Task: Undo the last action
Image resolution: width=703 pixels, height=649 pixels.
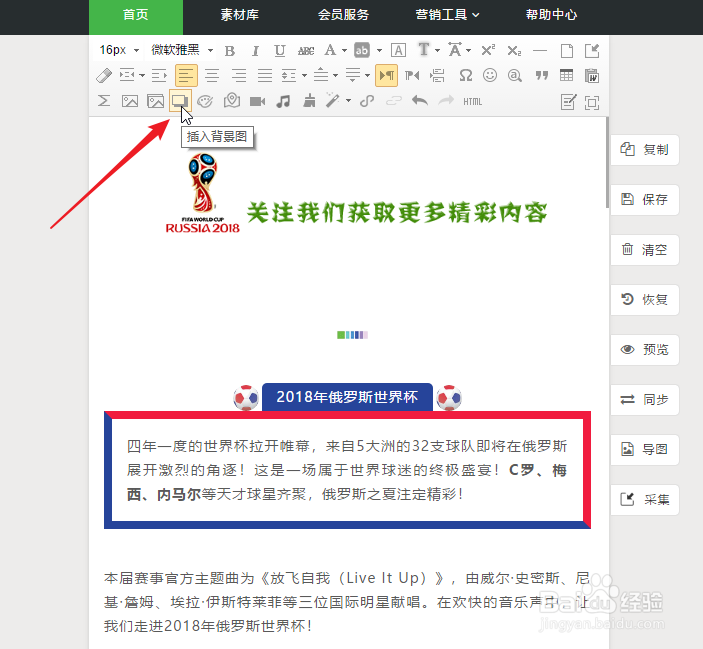Action: click(420, 100)
